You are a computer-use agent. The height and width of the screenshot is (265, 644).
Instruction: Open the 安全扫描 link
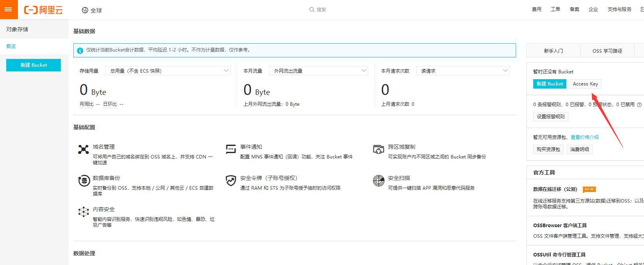click(x=399, y=178)
